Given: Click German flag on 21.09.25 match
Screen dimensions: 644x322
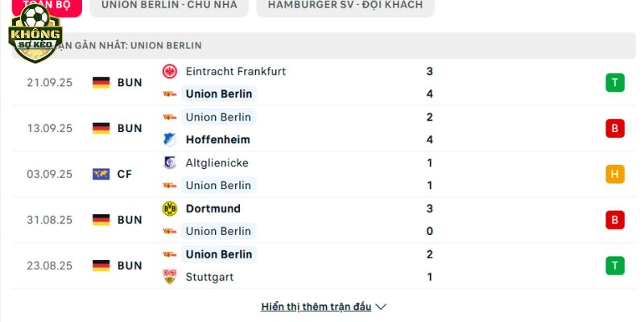Looking at the screenshot, I should click(101, 83).
